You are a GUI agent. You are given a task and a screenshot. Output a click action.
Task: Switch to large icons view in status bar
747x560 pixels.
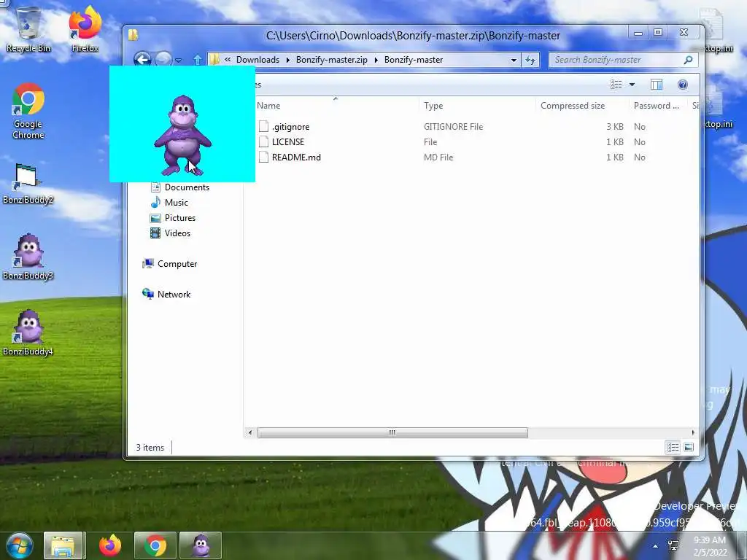[689, 447]
